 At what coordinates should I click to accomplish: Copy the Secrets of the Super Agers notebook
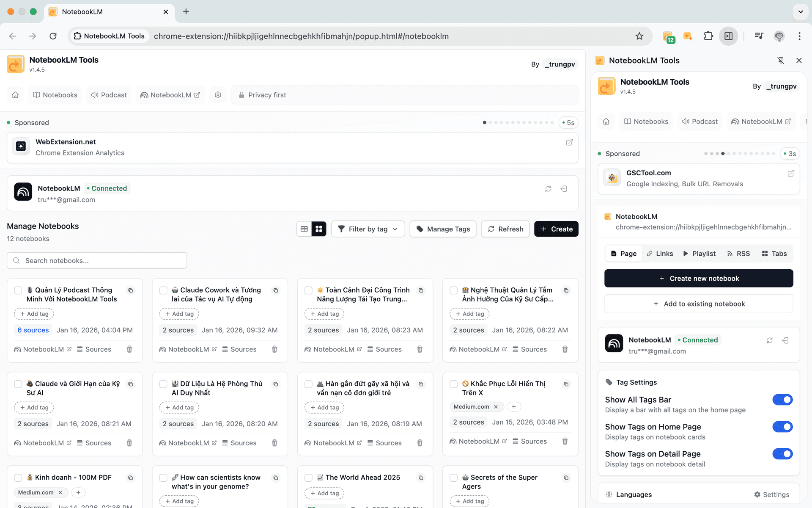click(566, 478)
